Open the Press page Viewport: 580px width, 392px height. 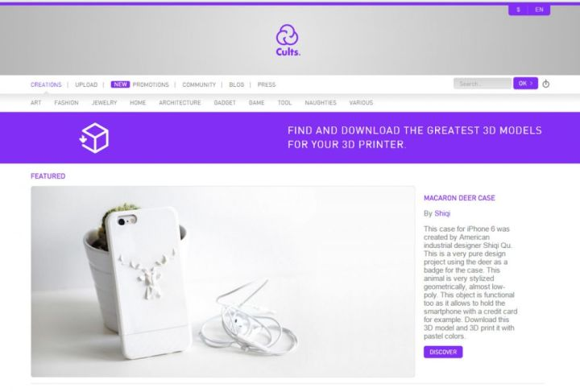(x=267, y=85)
